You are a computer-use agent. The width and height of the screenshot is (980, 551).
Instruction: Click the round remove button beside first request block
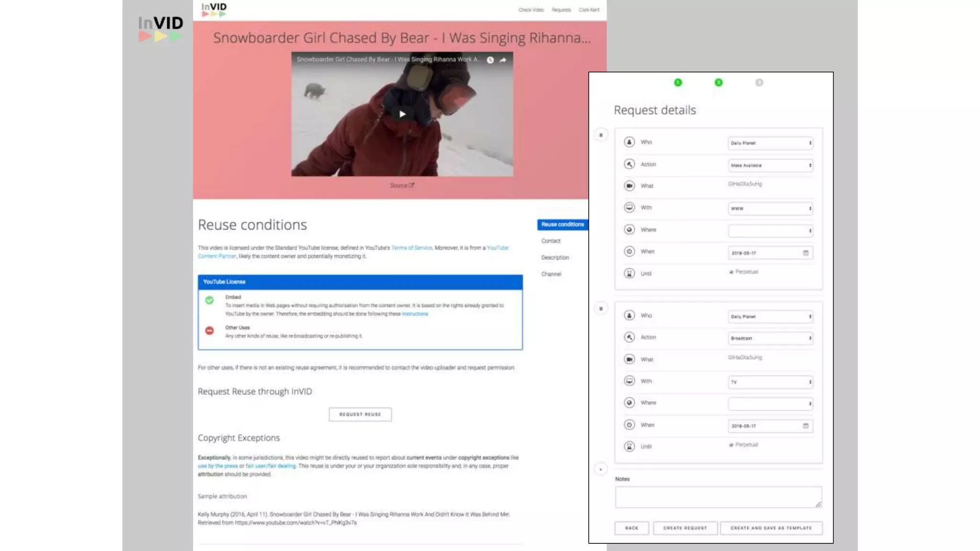point(601,135)
